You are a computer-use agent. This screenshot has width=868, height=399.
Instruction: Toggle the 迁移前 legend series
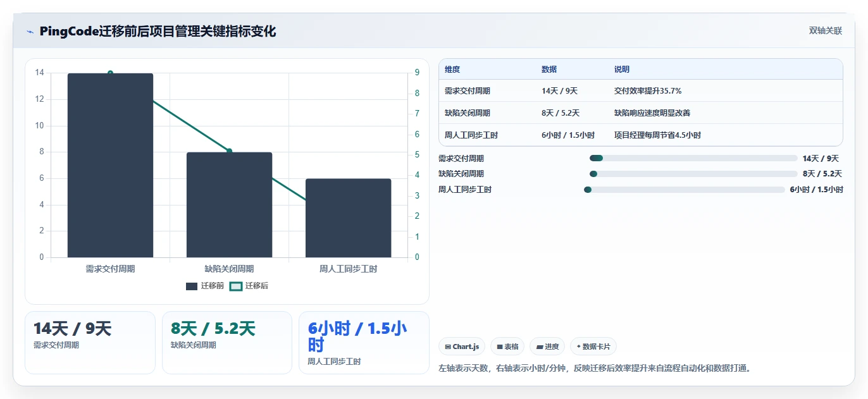205,286
